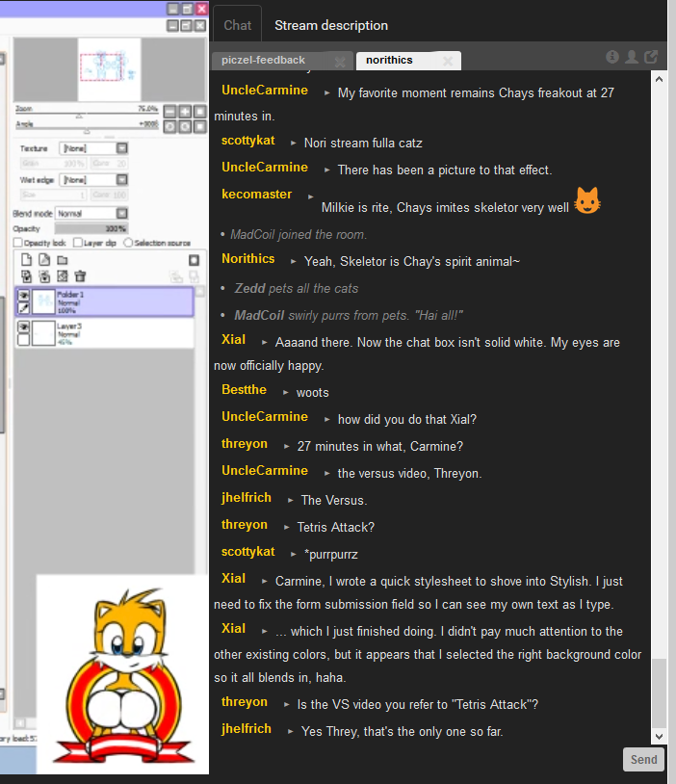Toggle the empty edit box on Layer3
Screen dimensions: 676x784
[x=23, y=340]
